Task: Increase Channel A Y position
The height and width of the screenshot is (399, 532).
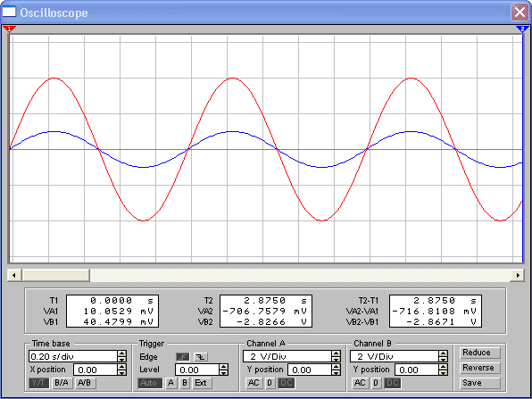Action: (336, 367)
